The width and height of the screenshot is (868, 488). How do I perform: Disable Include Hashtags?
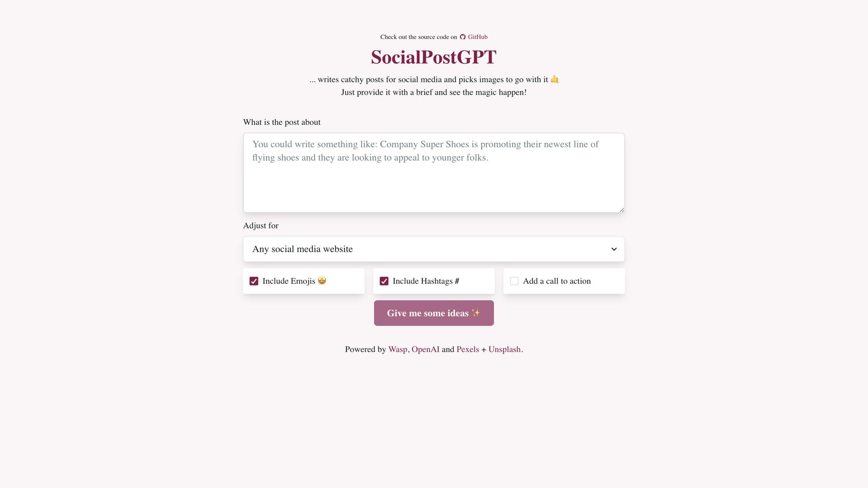click(384, 281)
